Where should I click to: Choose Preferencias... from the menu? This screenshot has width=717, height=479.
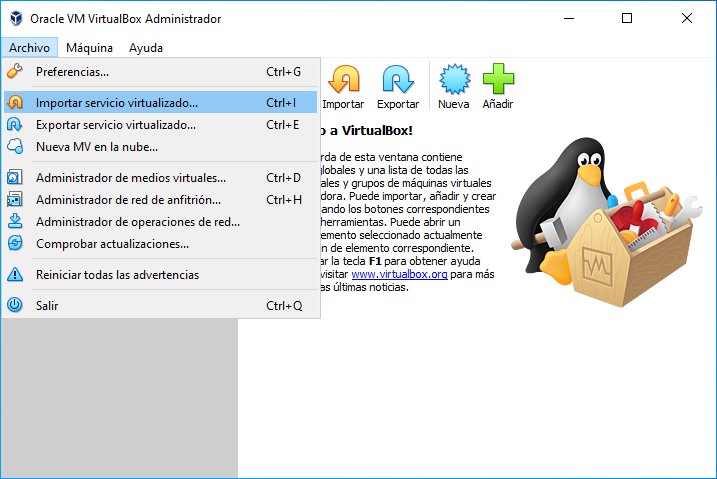pos(160,72)
